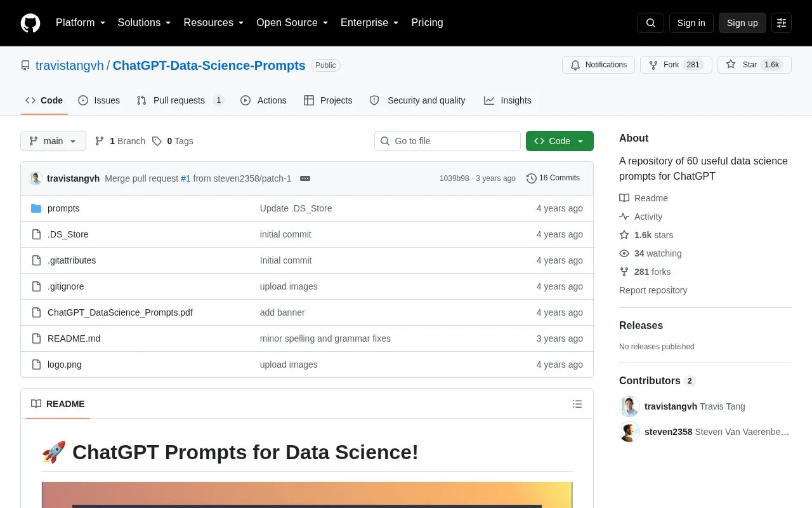812x508 pixels.
Task: Click the Notifications bell button
Action: coord(598,65)
